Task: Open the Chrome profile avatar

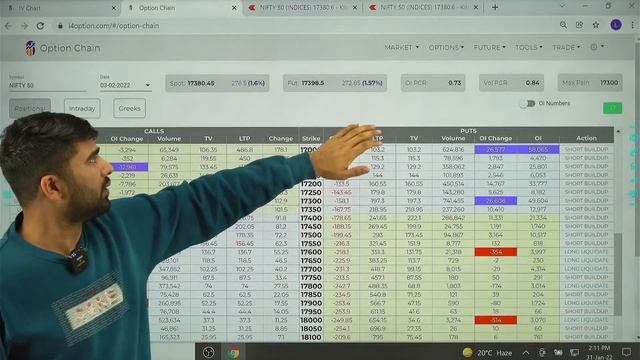Action: click(616, 25)
